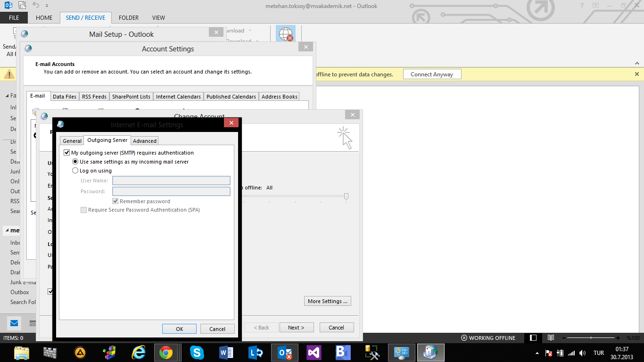Choose the 'Log on using' radio option

[x=75, y=171]
